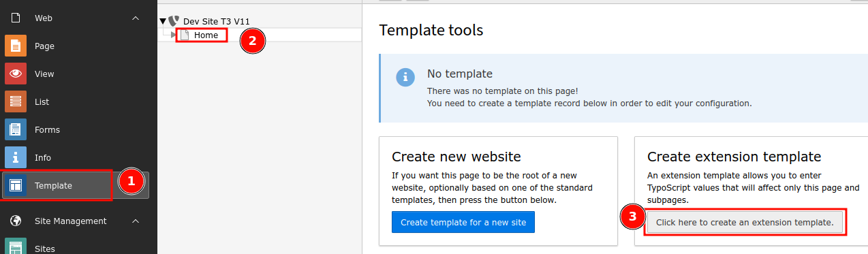This screenshot has width=868, height=254.
Task: Open the Page module label
Action: [x=44, y=46]
